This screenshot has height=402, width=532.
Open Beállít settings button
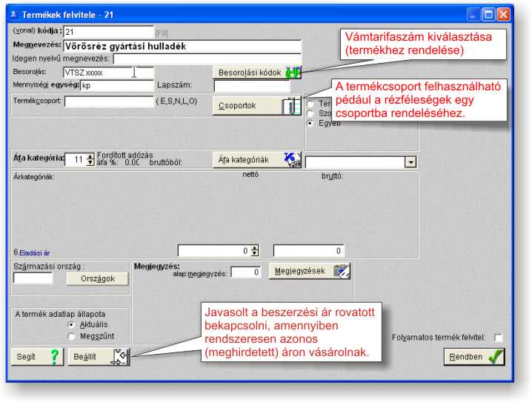[99, 356]
